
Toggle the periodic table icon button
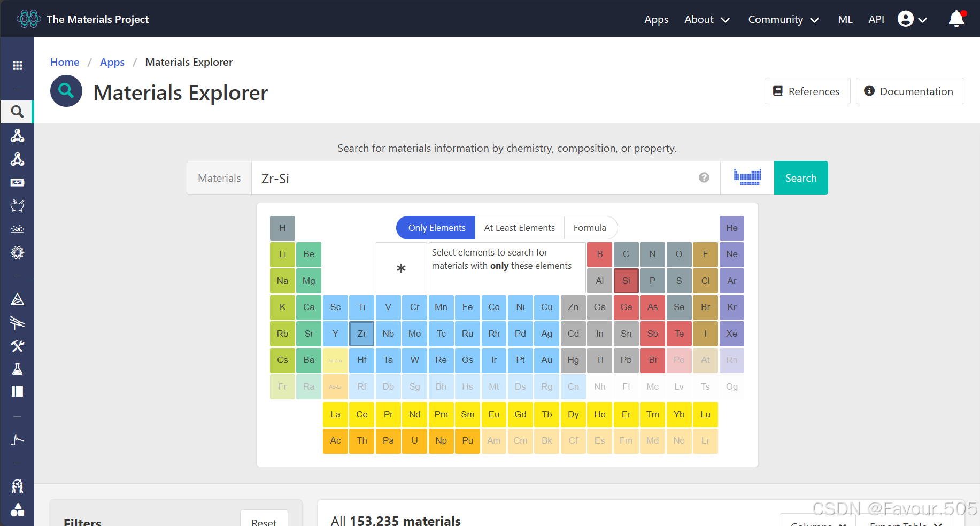[x=747, y=177]
